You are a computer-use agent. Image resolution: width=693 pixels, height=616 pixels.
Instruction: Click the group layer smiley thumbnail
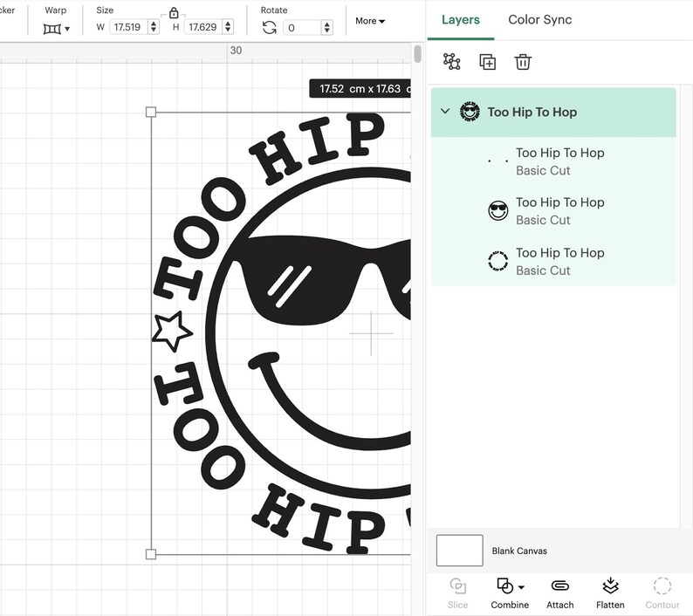point(470,112)
